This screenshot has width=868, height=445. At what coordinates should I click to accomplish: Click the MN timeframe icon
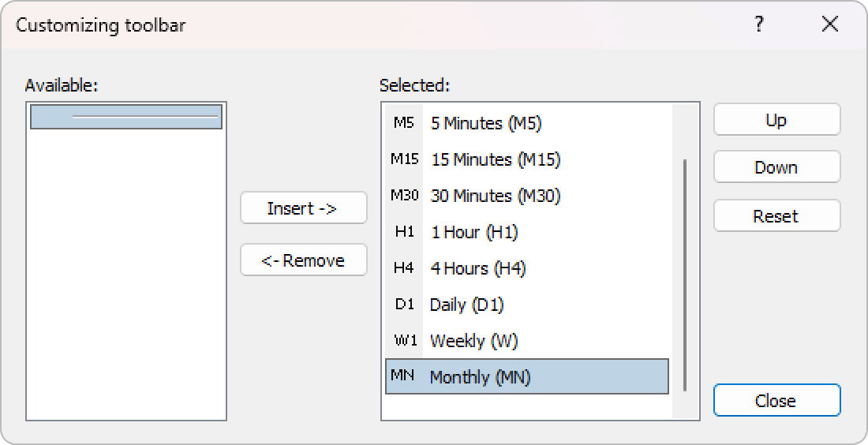[402, 376]
